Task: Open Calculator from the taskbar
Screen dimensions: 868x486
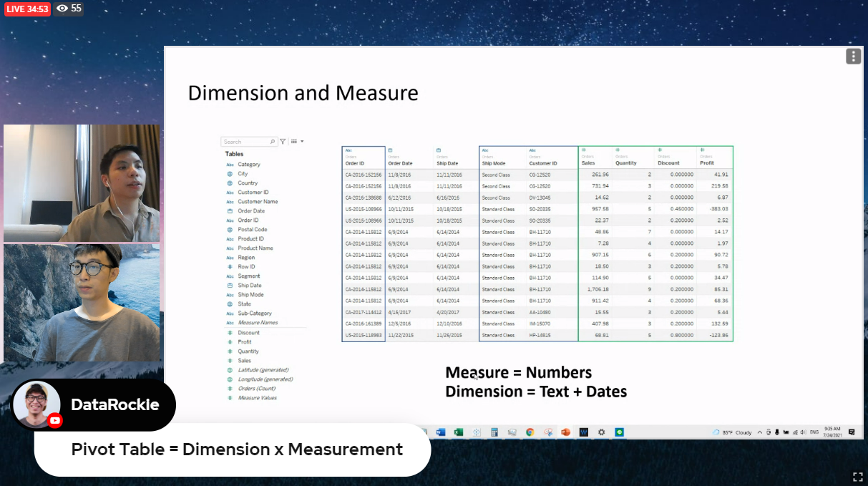Action: 494,432
